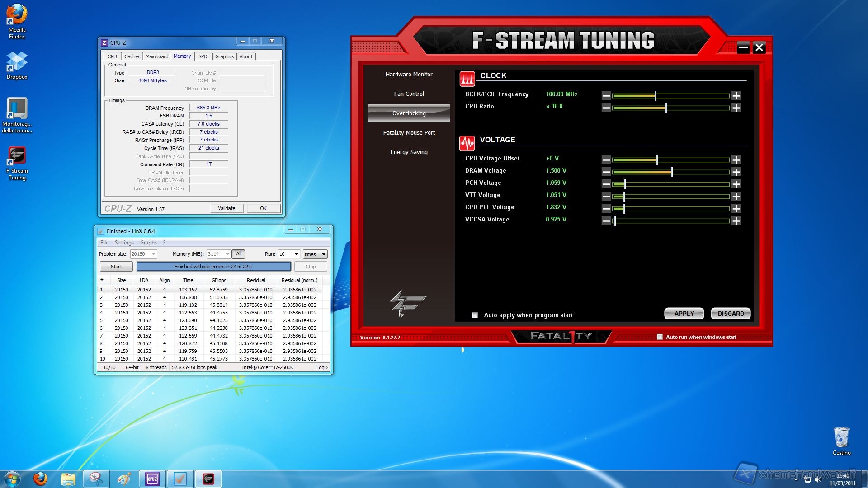Enable Auto apply when program start

point(475,315)
